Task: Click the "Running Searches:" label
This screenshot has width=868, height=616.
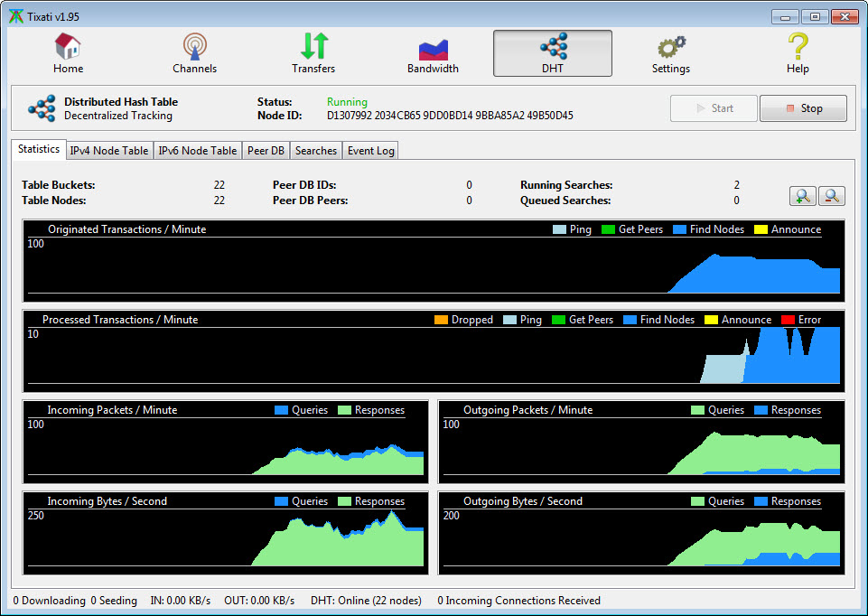Action: point(566,185)
